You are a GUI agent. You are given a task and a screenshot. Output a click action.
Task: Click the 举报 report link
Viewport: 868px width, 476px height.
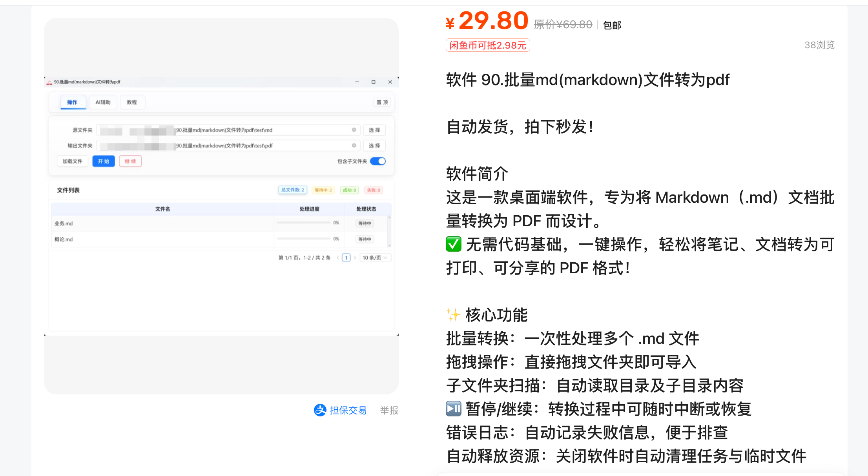[389, 410]
